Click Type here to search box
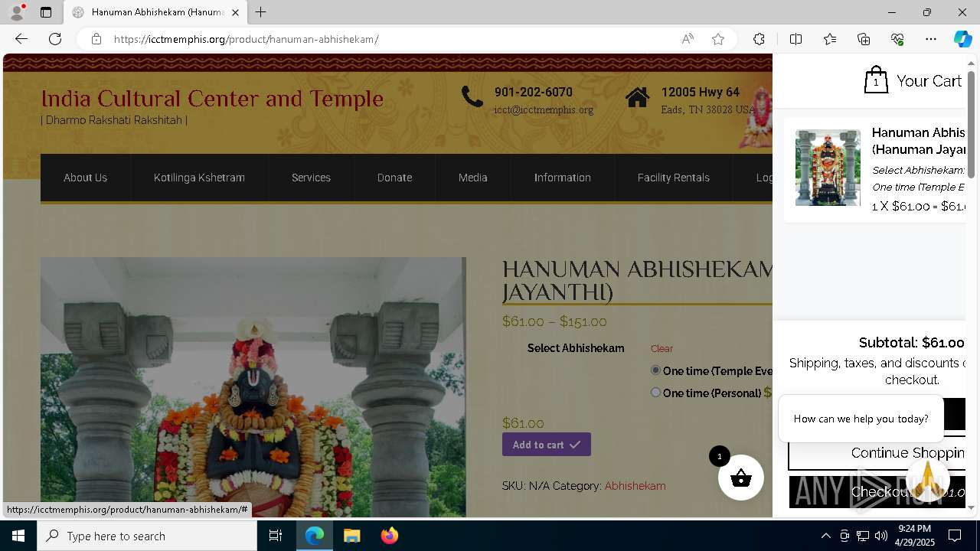Screen dimensions: 980x551 [x=147, y=536]
